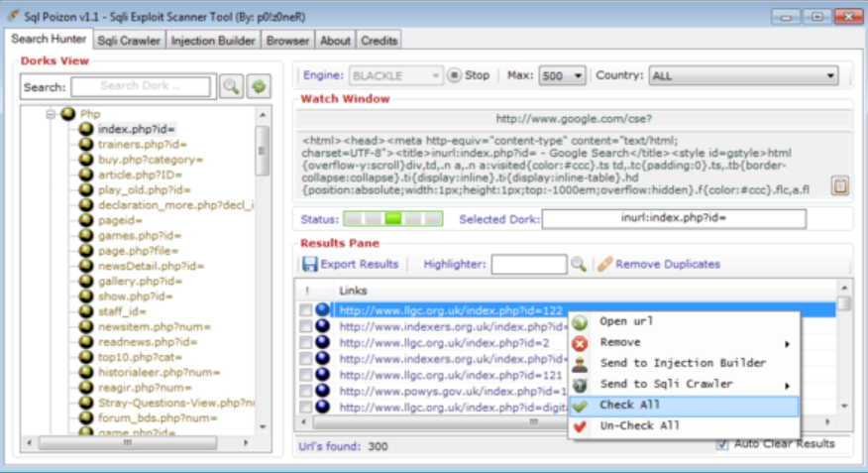Open the Credits tab
868x473 pixels.
coord(380,41)
